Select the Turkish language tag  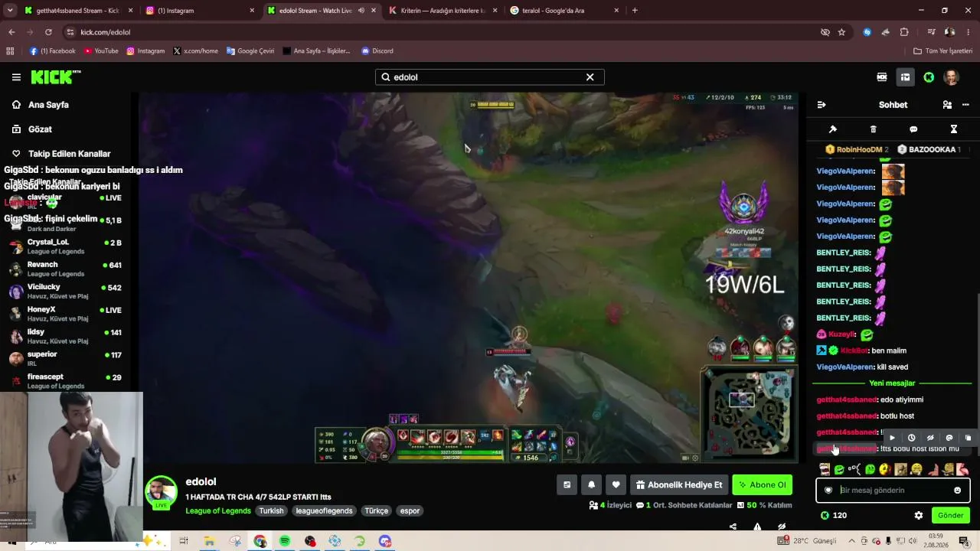click(x=271, y=511)
